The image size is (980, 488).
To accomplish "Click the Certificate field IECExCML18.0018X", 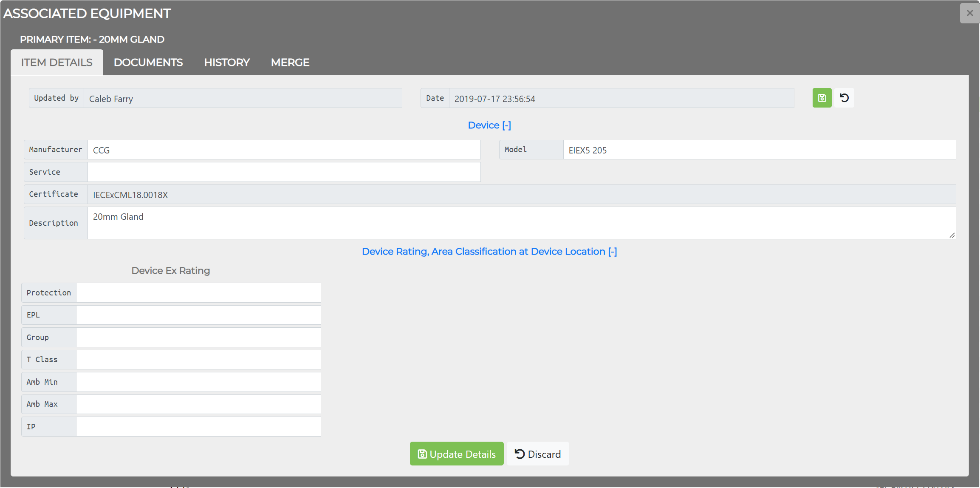I will click(x=522, y=195).
